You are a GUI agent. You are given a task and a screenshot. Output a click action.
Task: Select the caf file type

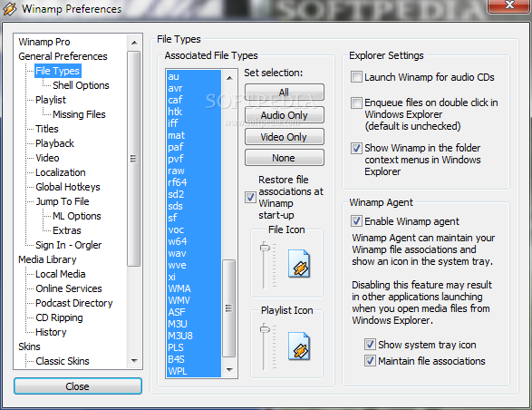[194, 100]
